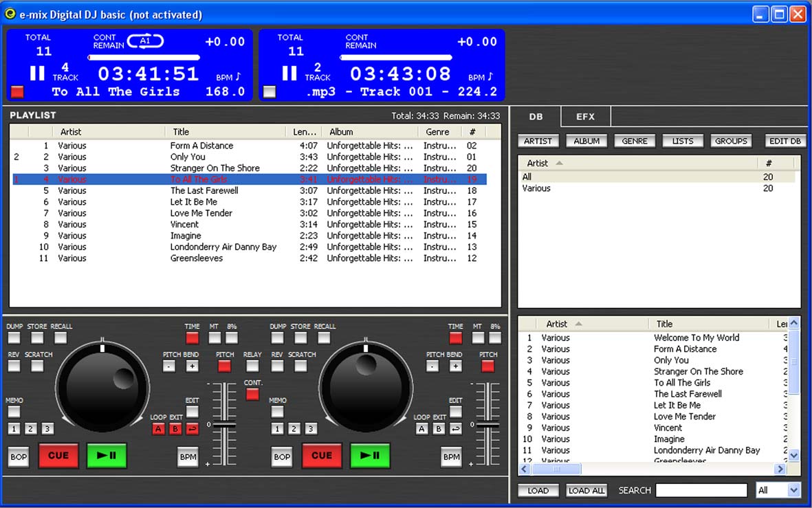Click the right deck EDIT button
The image size is (812, 508).
pos(456,412)
